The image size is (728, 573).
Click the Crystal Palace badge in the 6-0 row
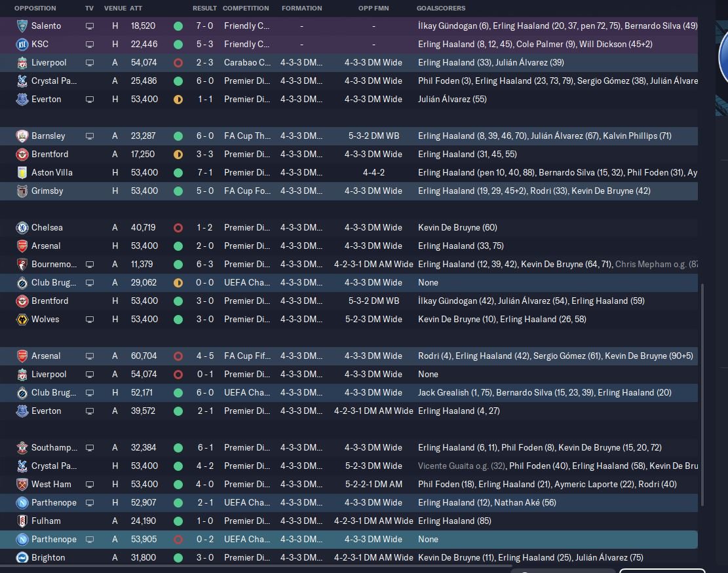point(22,81)
